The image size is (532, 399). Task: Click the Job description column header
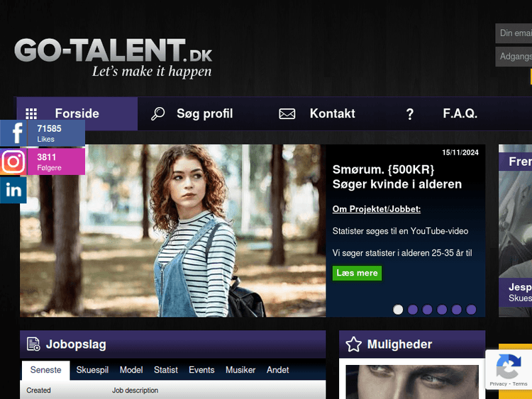pos(135,390)
